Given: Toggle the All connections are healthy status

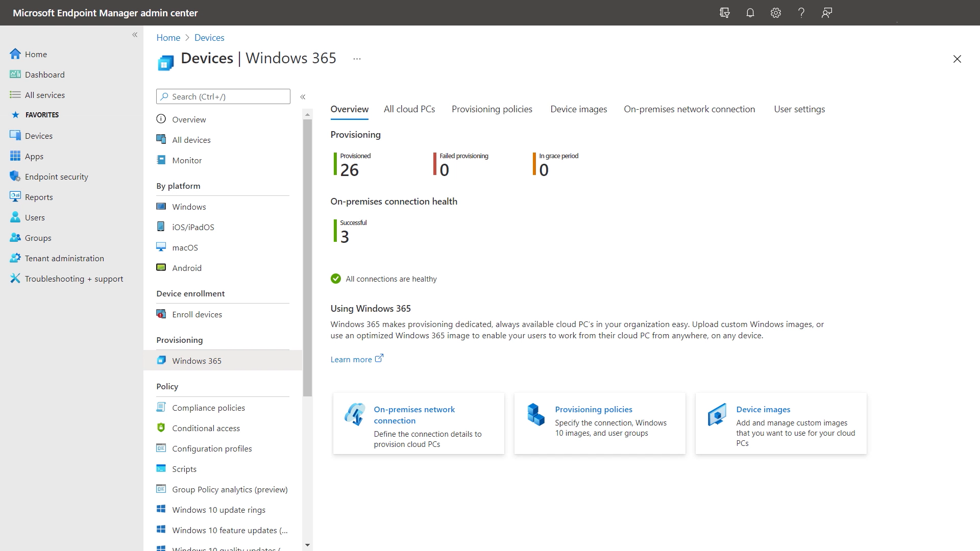Looking at the screenshot, I should click(x=335, y=279).
